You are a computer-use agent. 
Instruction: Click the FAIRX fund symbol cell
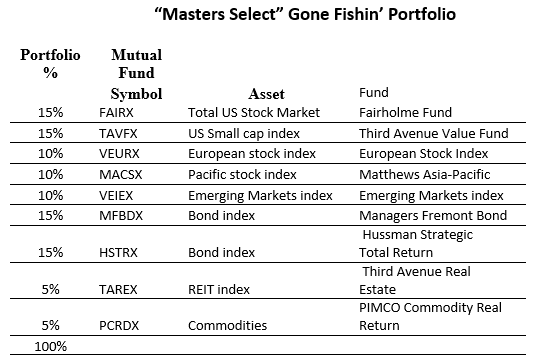[116, 113]
